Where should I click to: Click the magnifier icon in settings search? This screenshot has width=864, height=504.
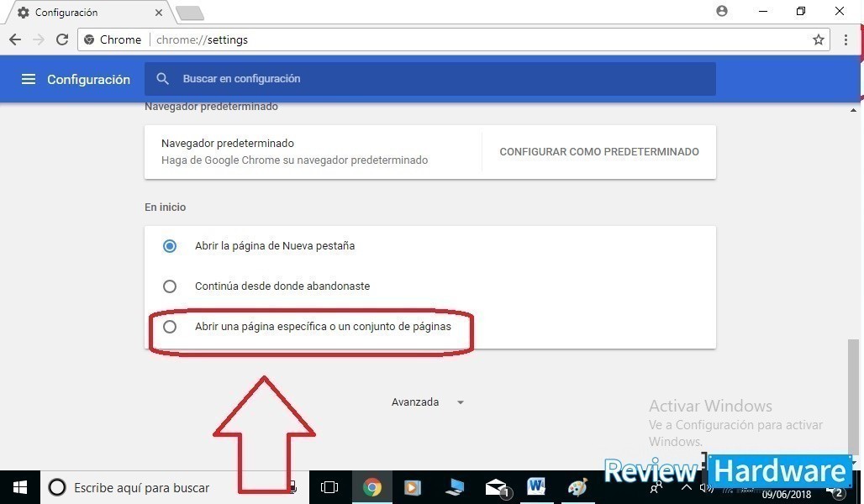click(x=162, y=79)
